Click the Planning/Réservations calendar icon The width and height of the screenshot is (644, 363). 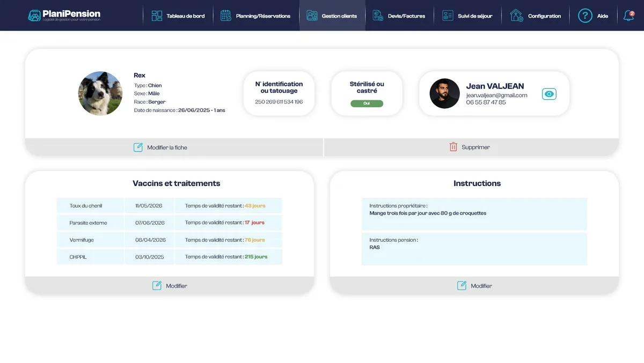pyautogui.click(x=226, y=16)
